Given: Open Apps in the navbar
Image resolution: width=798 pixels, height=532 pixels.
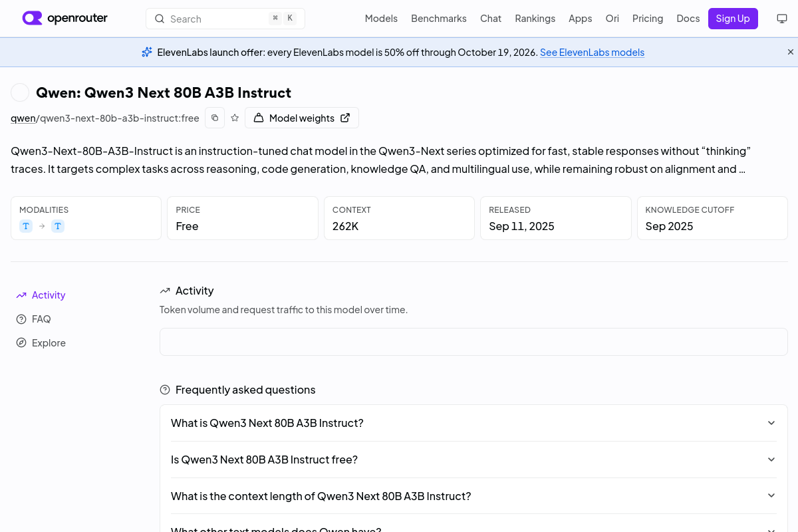Looking at the screenshot, I should click(x=580, y=19).
